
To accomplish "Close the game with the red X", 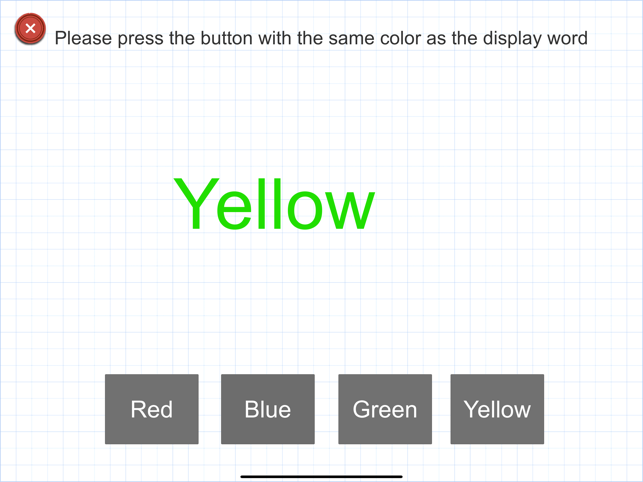I will click(x=30, y=29).
